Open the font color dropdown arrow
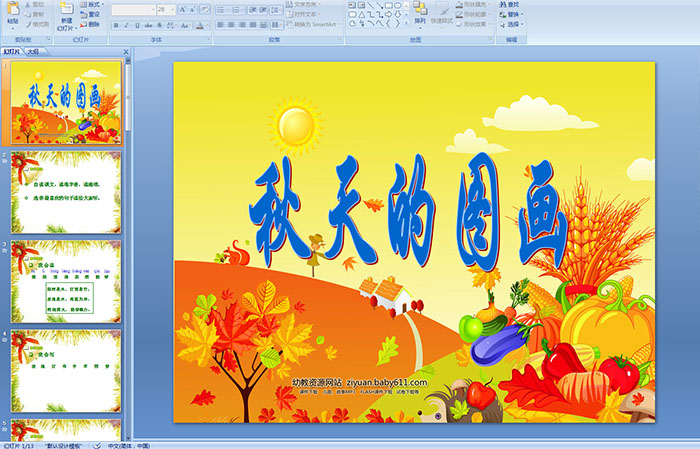Image resolution: width=700 pixels, height=449 pixels. pyautogui.click(x=207, y=25)
